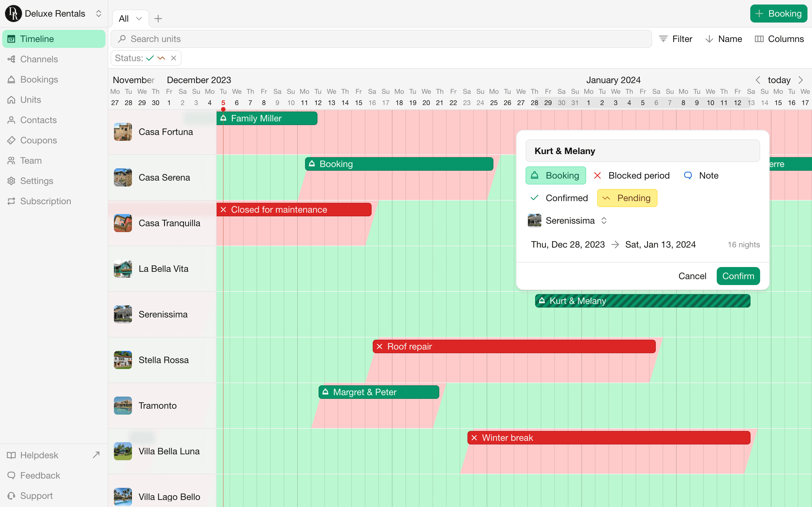Open the Bookings section
The width and height of the screenshot is (812, 507).
(x=39, y=79)
